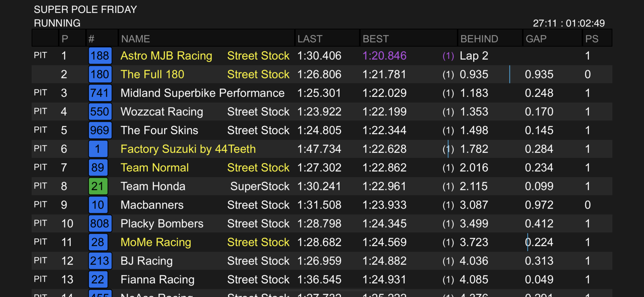644x297 pixels.
Task: Select the 180 bike number badge
Action: click(100, 74)
